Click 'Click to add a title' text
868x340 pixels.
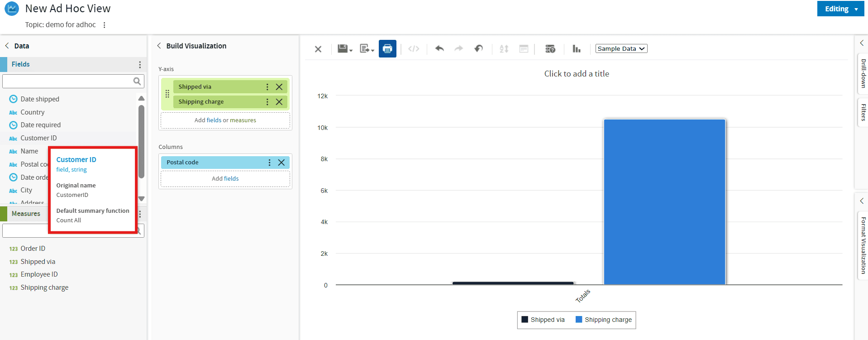(x=576, y=74)
